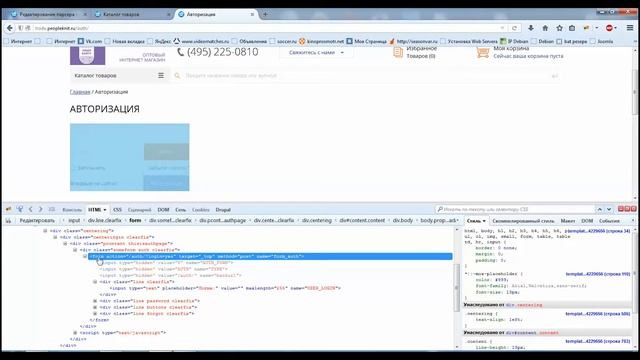640x360 pixels.
Task: Click the Firebug bug icon
Action: coord(9,209)
